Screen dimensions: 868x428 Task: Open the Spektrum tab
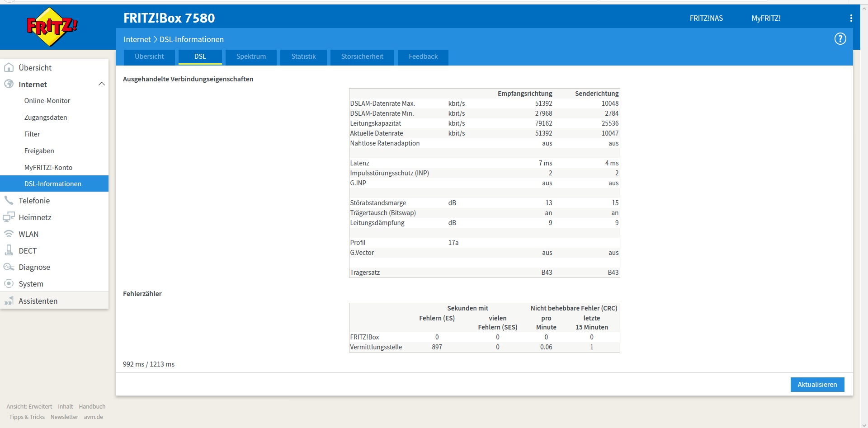click(x=251, y=57)
